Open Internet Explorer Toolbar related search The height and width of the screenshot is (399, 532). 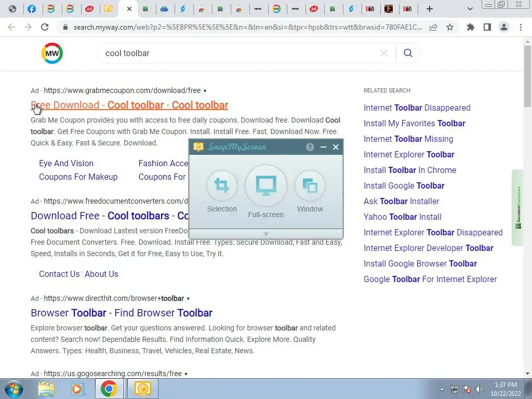(409, 154)
